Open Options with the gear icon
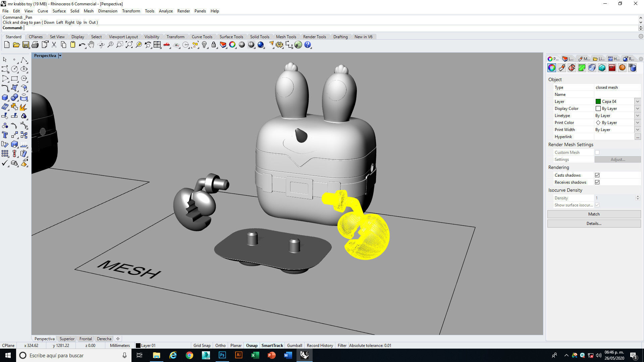 (x=279, y=45)
